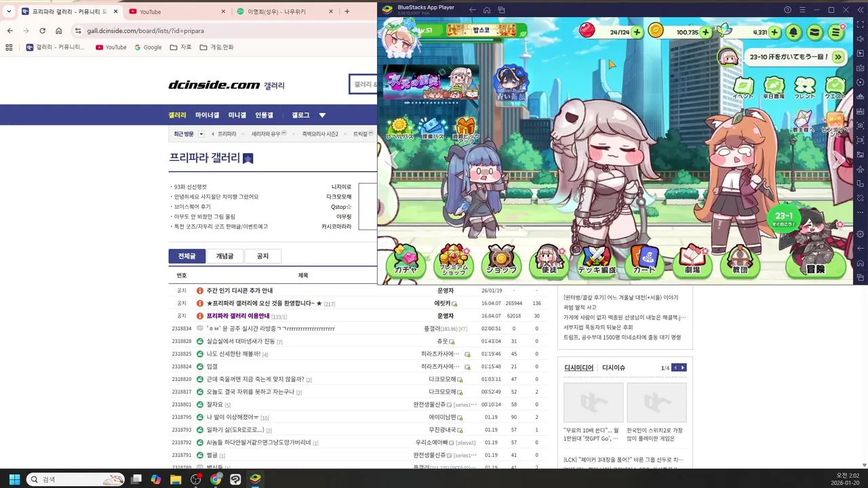The image size is (868, 488).
Task: Open a new Chrome tab
Action: tap(347, 12)
